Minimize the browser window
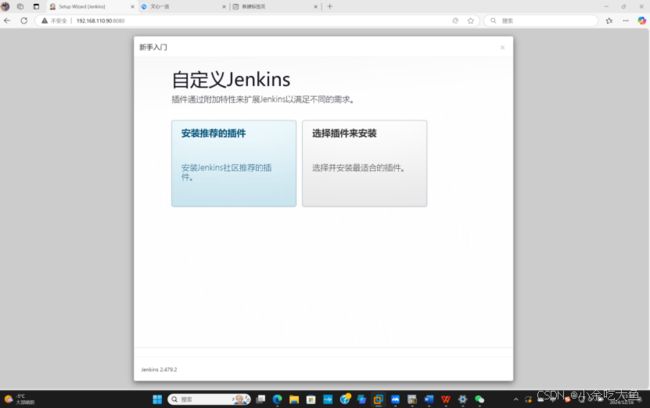 click(x=606, y=7)
